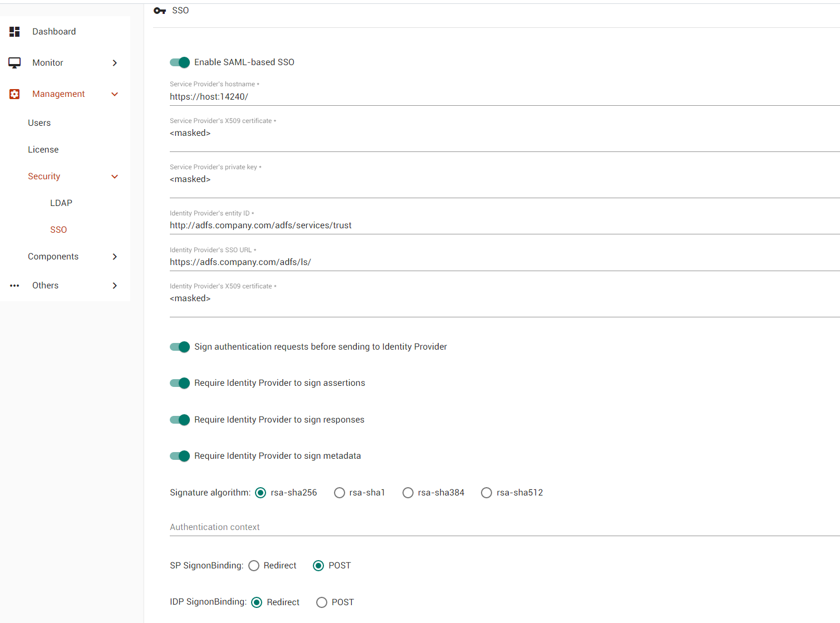
Task: Choose Redirect for SP SignonBinding
Action: coord(254,565)
